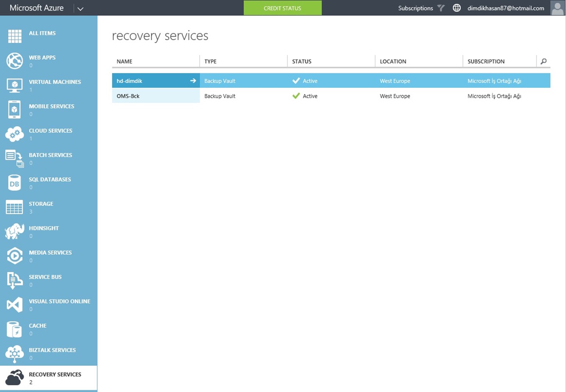
Task: Select the OMS-Bck vault name
Action: (x=128, y=96)
